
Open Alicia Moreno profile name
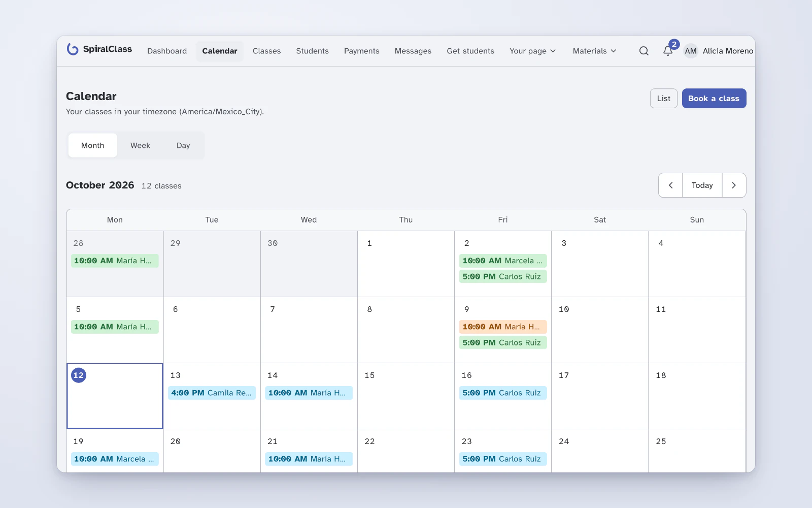point(728,51)
